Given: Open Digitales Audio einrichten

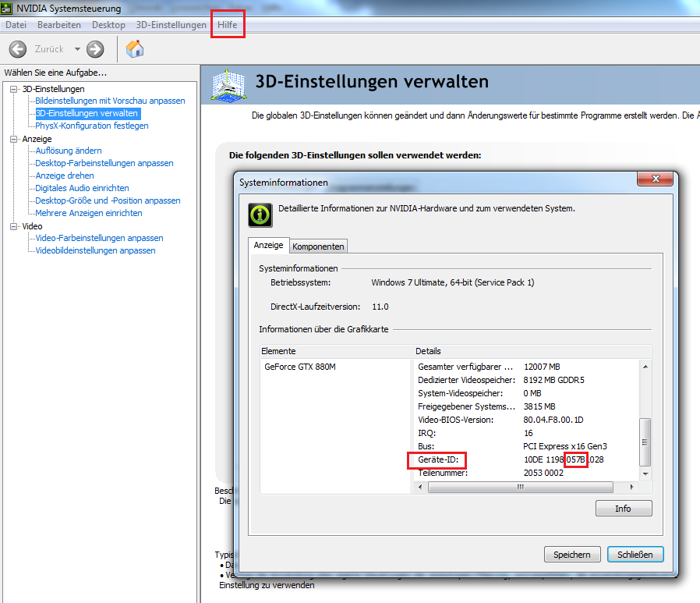Looking at the screenshot, I should 82,189.
